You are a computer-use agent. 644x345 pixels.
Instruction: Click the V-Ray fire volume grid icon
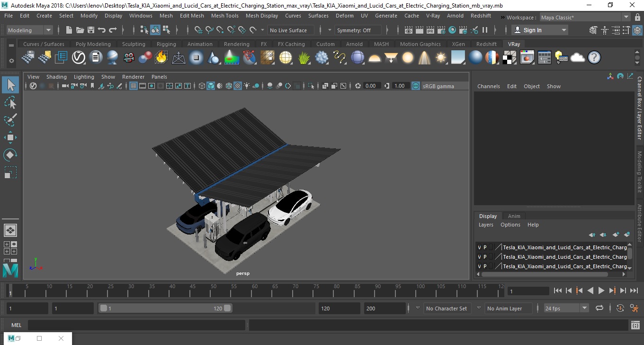click(x=161, y=58)
